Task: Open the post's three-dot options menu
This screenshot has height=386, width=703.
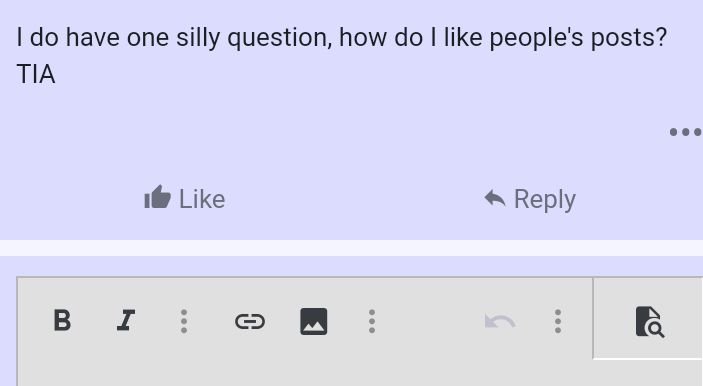Action: pos(686,132)
